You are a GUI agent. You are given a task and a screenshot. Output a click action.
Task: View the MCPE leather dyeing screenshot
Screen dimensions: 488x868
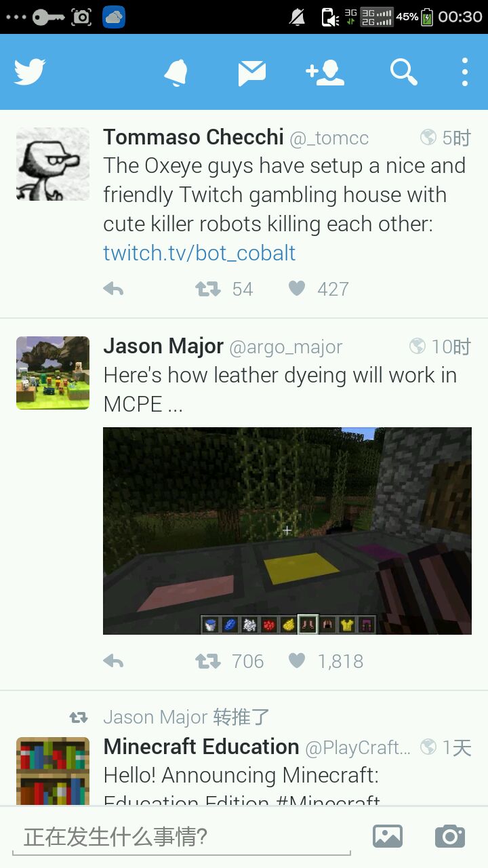pyautogui.click(x=287, y=531)
